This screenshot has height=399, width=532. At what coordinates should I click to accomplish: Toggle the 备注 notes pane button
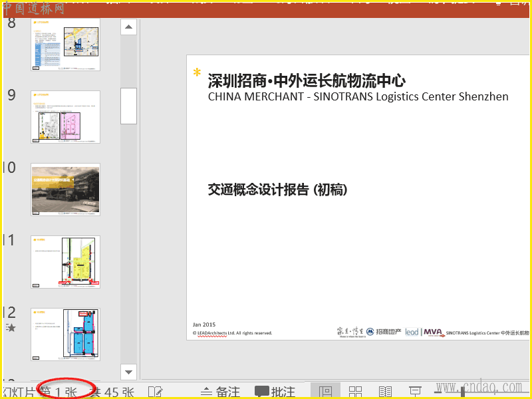(x=220, y=392)
